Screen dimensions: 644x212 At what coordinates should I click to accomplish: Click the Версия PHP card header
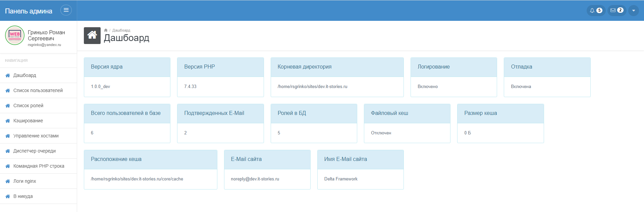pos(220,67)
